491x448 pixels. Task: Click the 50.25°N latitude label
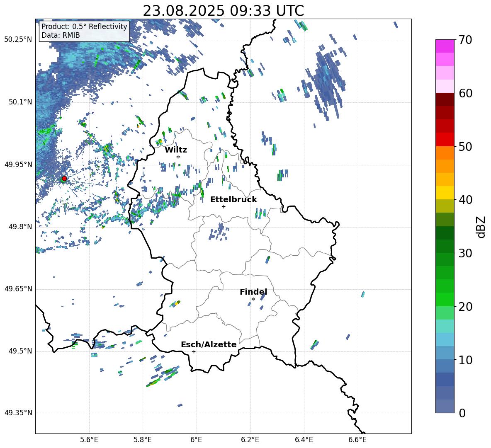coord(18,40)
